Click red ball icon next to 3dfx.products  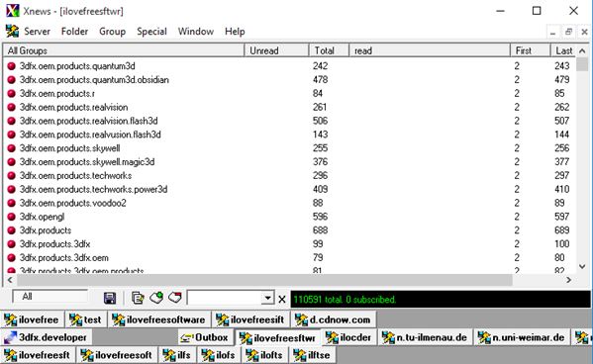[11, 230]
